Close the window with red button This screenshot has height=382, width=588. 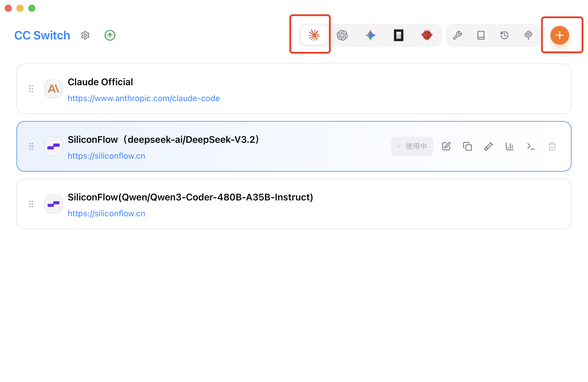click(8, 8)
